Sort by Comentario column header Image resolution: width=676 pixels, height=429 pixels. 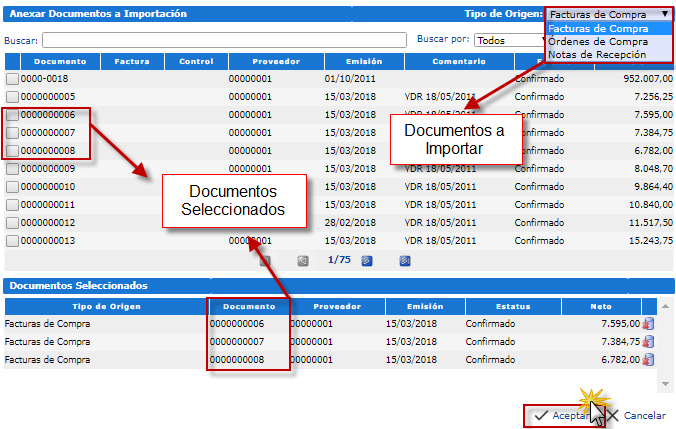click(x=459, y=62)
